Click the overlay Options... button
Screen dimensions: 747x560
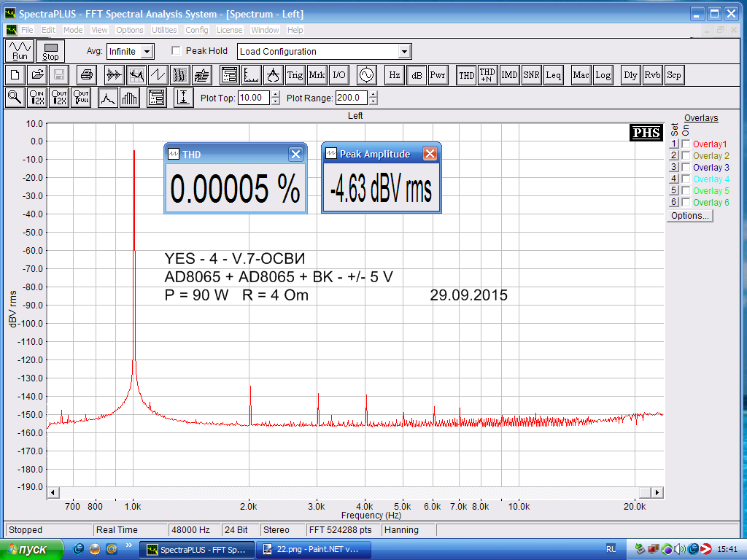point(689,216)
